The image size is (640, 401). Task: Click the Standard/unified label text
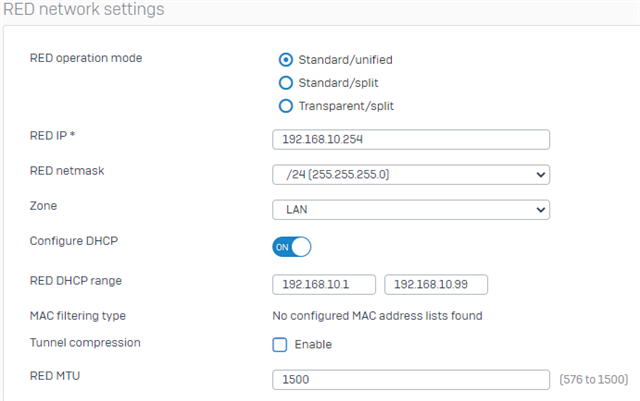pos(345,60)
